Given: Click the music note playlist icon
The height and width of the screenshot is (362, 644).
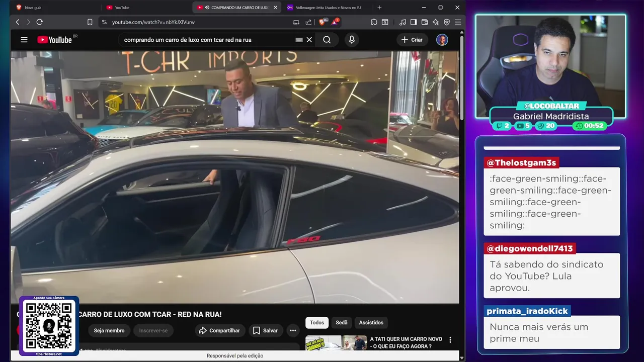Looking at the screenshot, I should [x=403, y=22].
